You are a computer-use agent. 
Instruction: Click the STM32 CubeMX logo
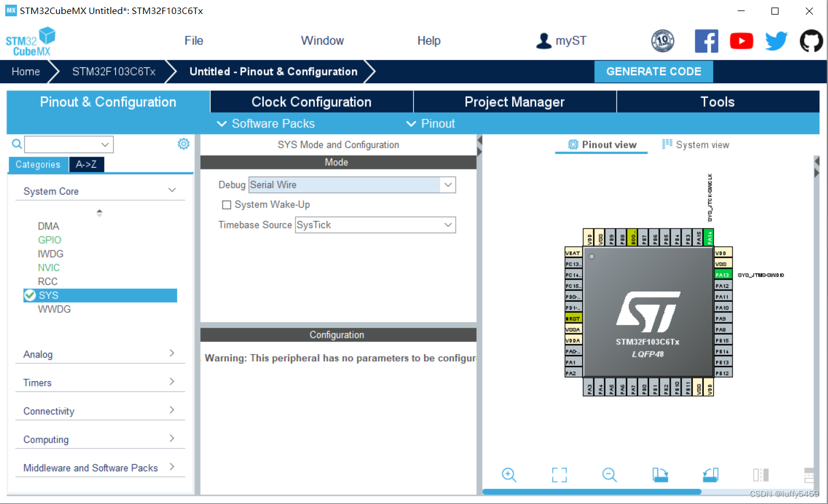(x=30, y=41)
